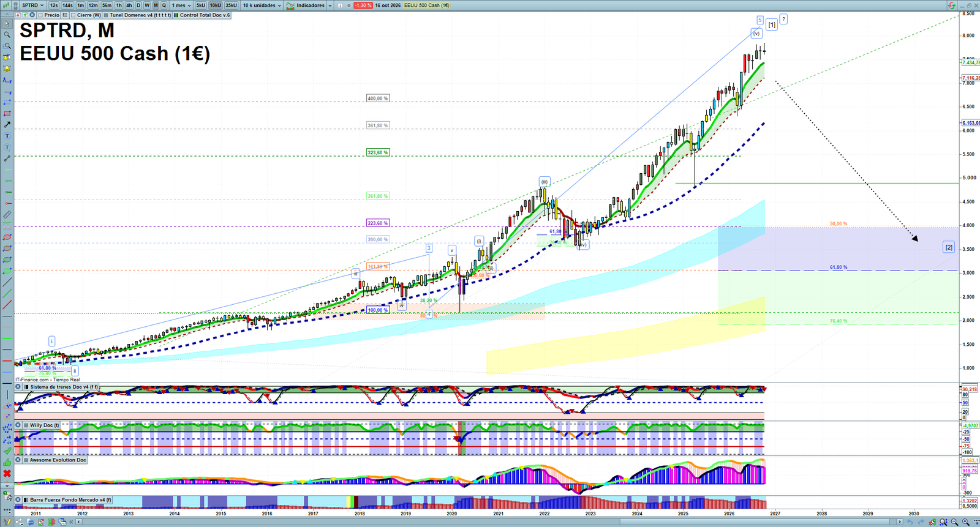Select the 35kU units button
The width and height of the screenshot is (980, 527).
pyautogui.click(x=231, y=6)
